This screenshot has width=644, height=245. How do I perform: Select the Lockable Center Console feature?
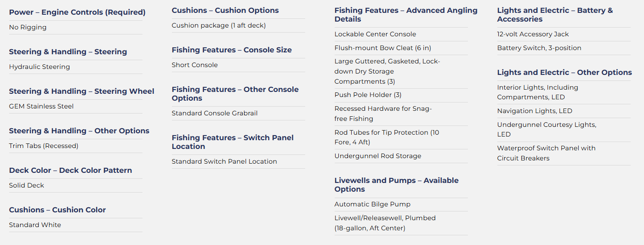click(x=375, y=34)
